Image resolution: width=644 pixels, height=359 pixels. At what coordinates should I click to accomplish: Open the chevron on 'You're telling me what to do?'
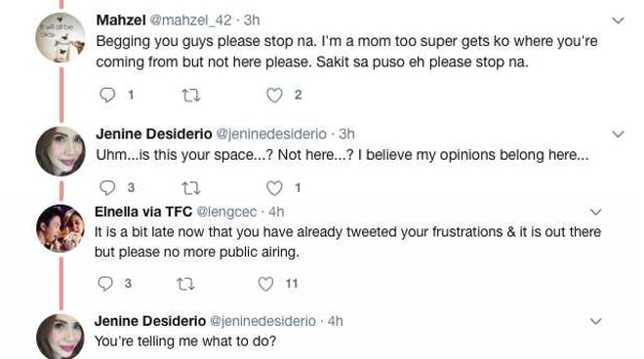click(595, 321)
